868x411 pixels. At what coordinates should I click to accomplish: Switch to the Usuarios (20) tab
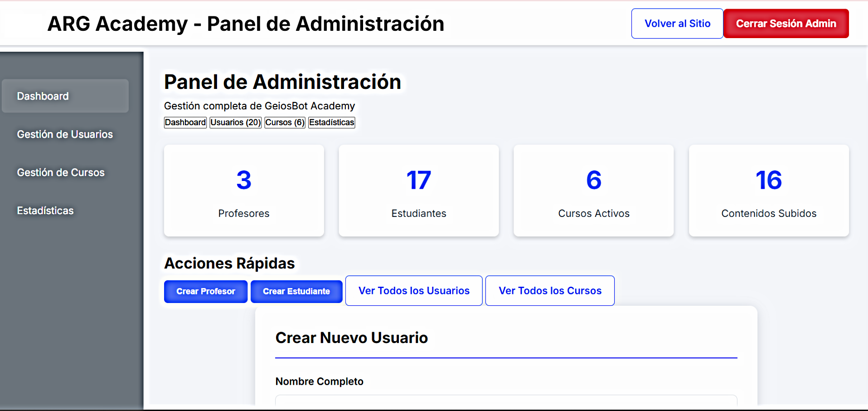point(235,122)
